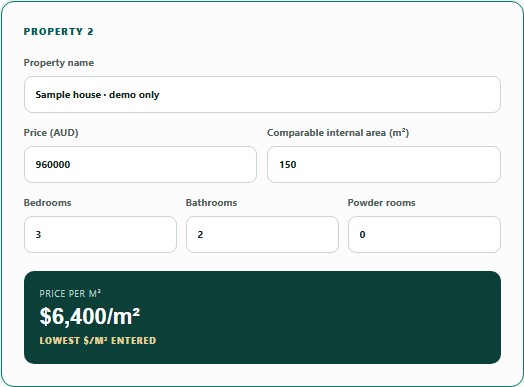The height and width of the screenshot is (387, 524).
Task: Click the Comparable internal area (m²) label
Action: 338,133
